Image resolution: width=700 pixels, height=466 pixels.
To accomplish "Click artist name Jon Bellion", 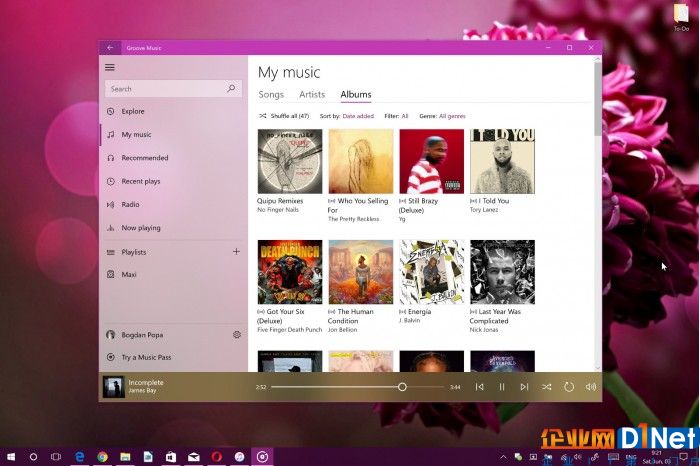I will pos(342,330).
